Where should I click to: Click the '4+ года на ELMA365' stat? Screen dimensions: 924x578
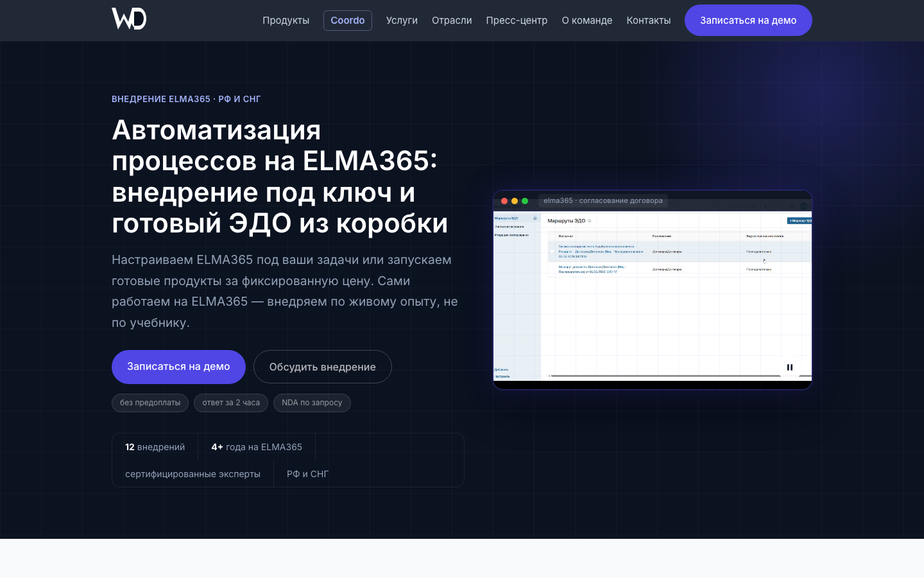point(257,447)
